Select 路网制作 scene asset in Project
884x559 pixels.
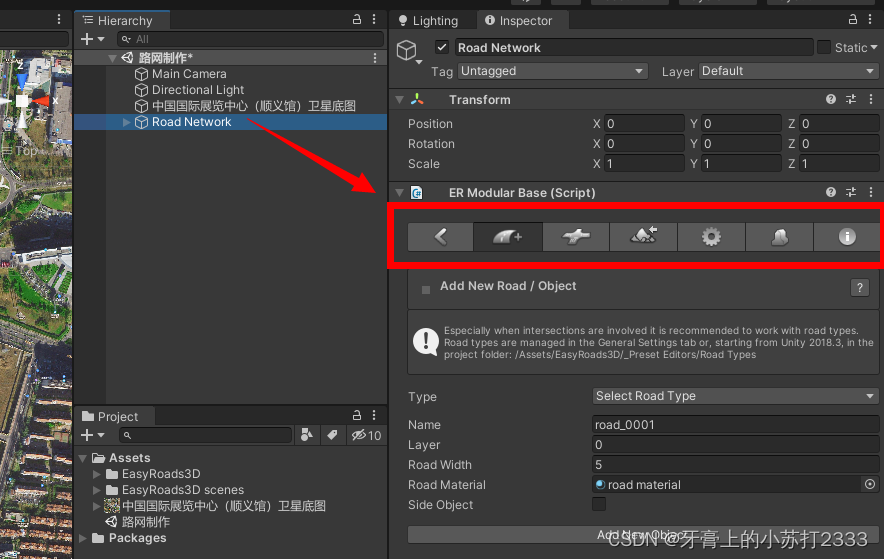145,522
